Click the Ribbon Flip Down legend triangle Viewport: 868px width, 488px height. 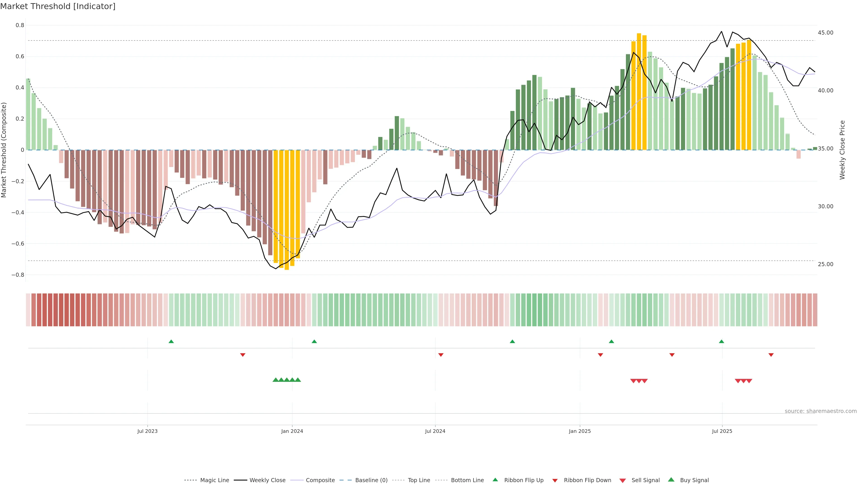click(555, 481)
